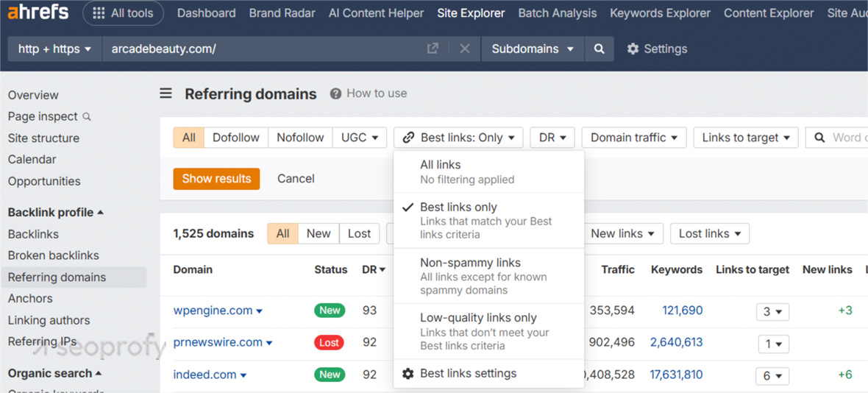868x393 pixels.
Task: Open Backlinks in the sidebar
Action: [33, 235]
